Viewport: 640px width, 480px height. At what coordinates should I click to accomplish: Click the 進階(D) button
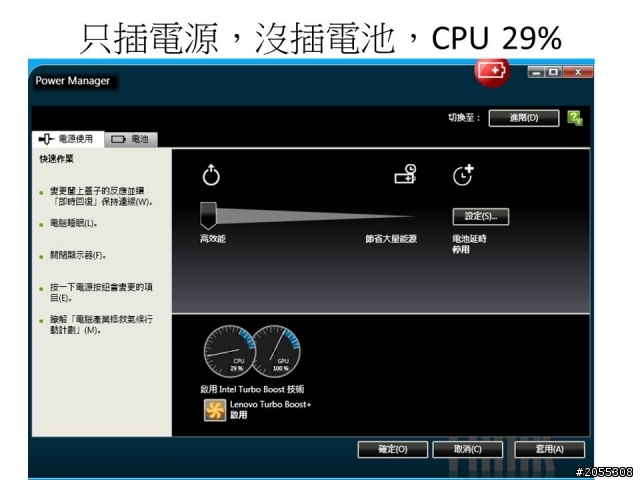524,118
